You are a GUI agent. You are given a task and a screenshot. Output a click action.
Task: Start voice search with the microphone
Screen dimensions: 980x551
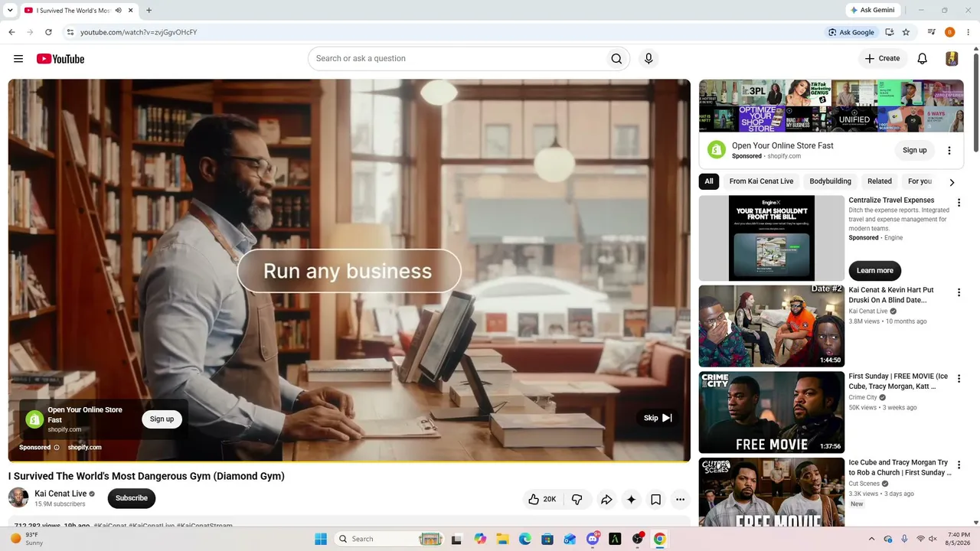pyautogui.click(x=648, y=59)
